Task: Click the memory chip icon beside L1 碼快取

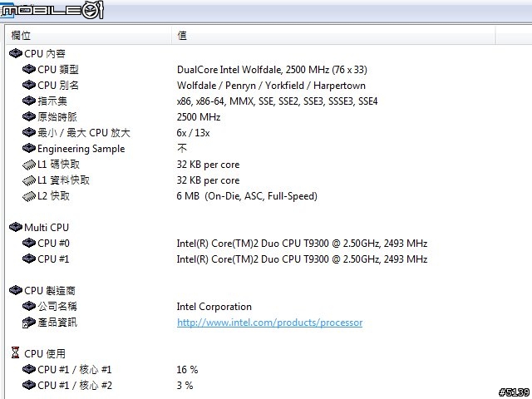Action: [x=29, y=165]
